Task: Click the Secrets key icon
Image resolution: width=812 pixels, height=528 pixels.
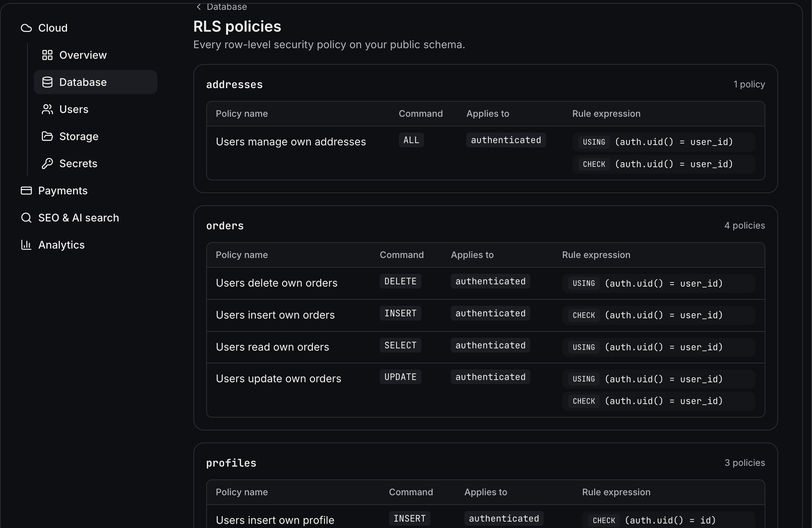Action: (47, 163)
